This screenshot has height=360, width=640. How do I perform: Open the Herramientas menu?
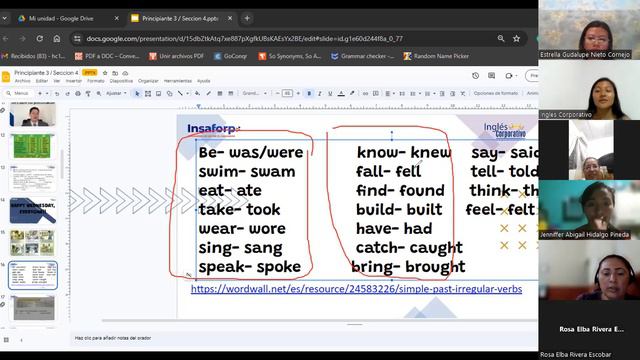[x=178, y=81]
